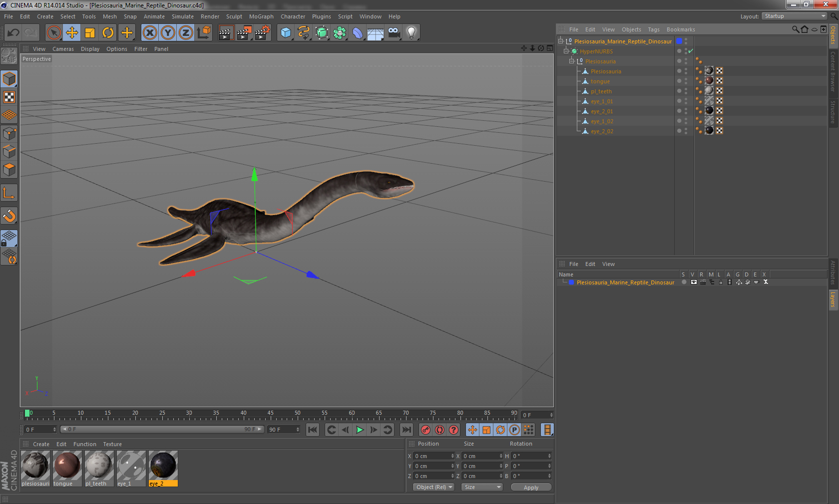Open the Object (Rel) dropdown

(433, 487)
